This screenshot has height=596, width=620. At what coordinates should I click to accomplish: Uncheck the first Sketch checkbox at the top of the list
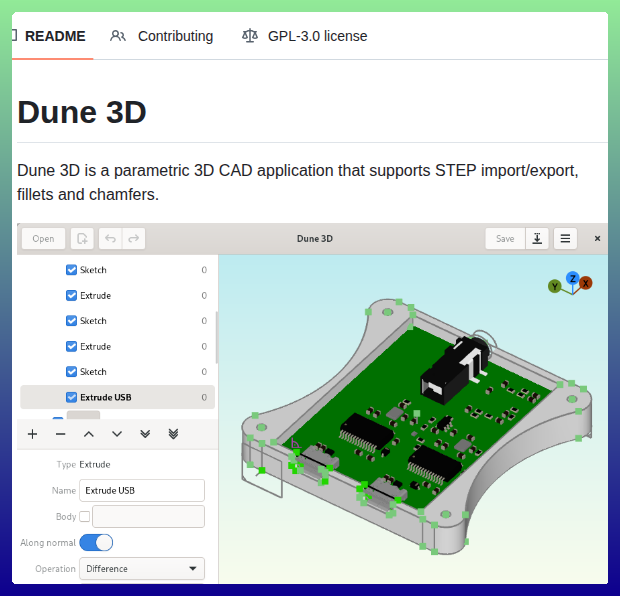pos(71,270)
